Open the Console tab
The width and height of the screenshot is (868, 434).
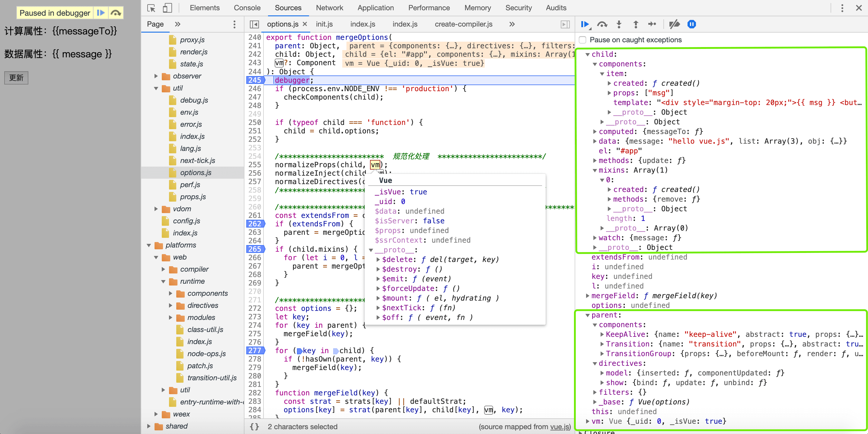(247, 8)
